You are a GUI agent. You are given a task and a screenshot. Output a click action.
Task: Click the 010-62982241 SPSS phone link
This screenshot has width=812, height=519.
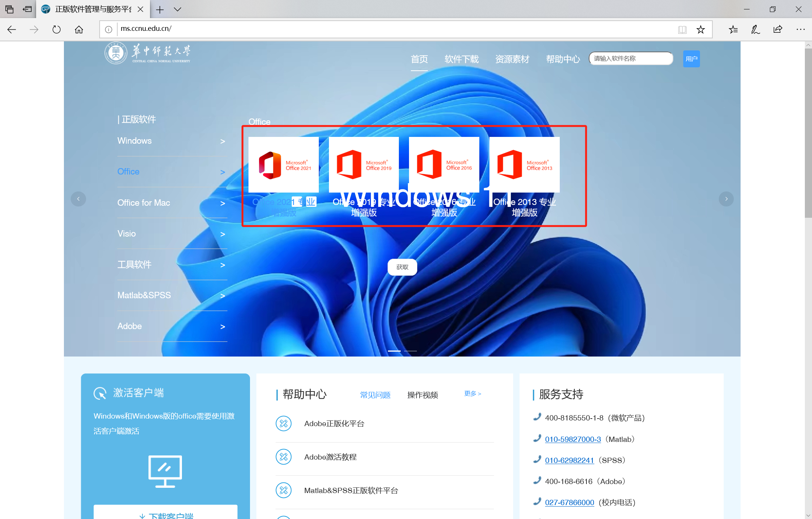tap(570, 460)
